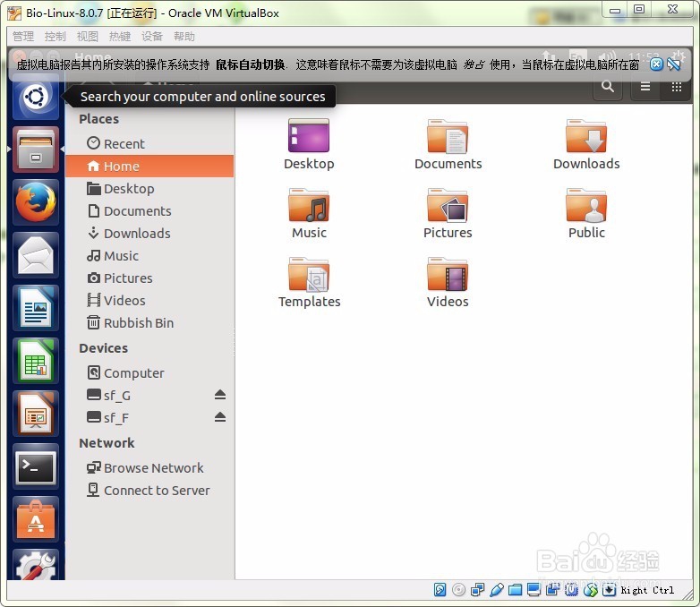This screenshot has width=700, height=607.
Task: Click the search magnifier in Files toolbar
Action: 607,86
